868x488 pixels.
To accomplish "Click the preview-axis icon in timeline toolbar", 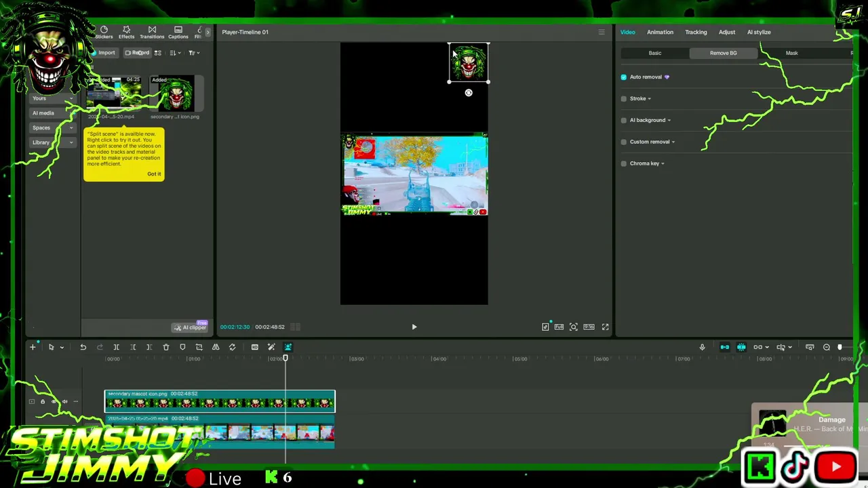I will point(781,347).
